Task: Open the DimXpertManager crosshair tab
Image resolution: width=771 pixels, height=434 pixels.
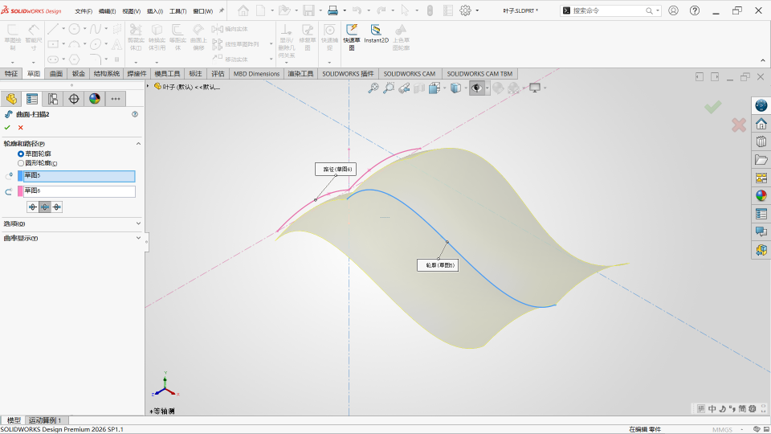Action: (x=74, y=99)
